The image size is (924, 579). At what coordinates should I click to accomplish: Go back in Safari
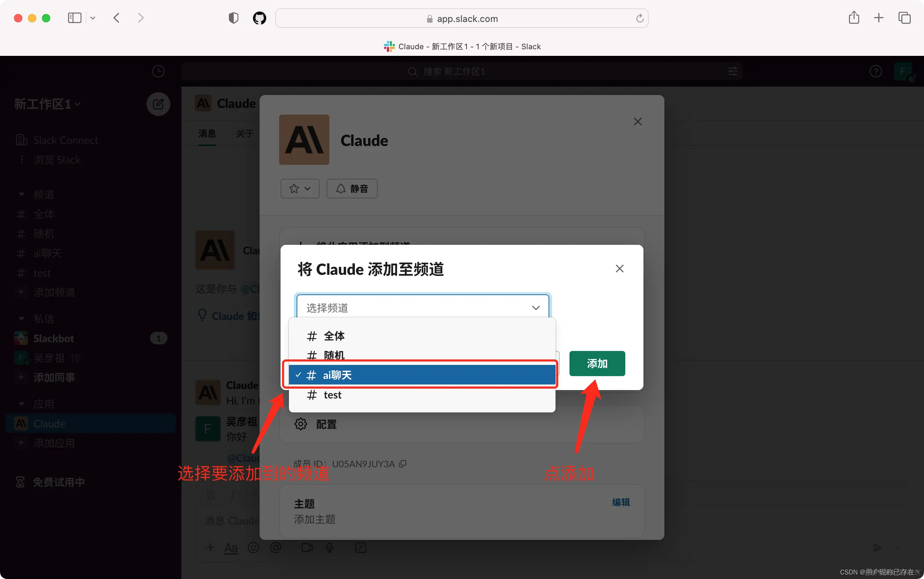point(117,18)
